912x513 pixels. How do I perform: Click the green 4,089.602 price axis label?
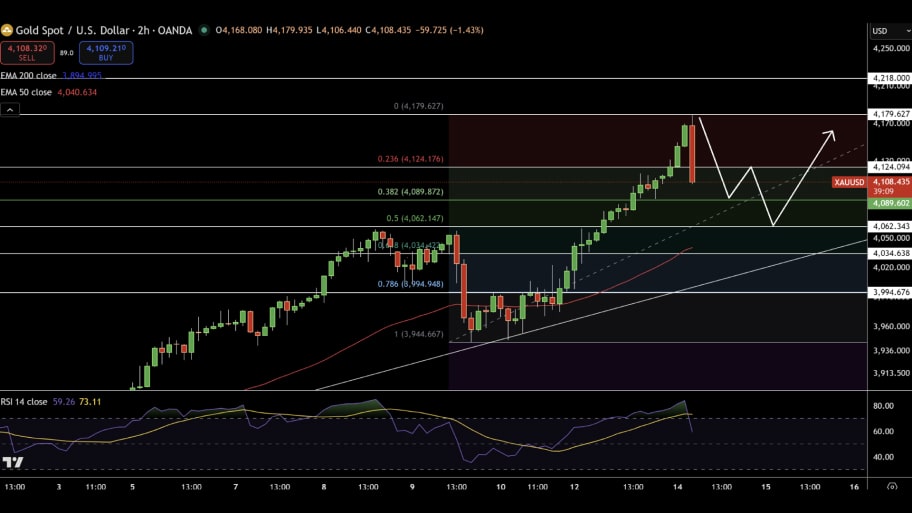point(890,203)
